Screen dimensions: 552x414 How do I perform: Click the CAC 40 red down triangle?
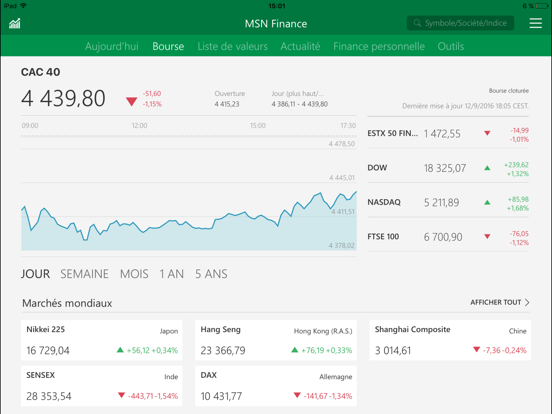[x=131, y=102]
